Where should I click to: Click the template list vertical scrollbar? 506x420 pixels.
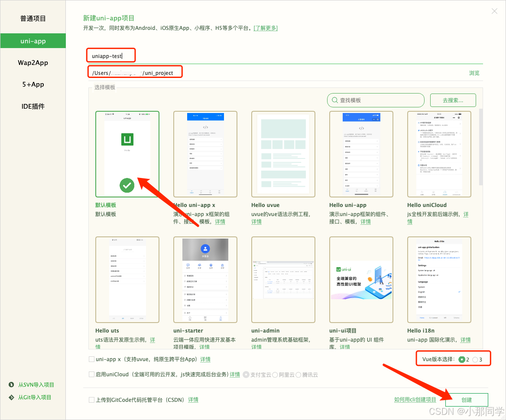(x=480, y=147)
